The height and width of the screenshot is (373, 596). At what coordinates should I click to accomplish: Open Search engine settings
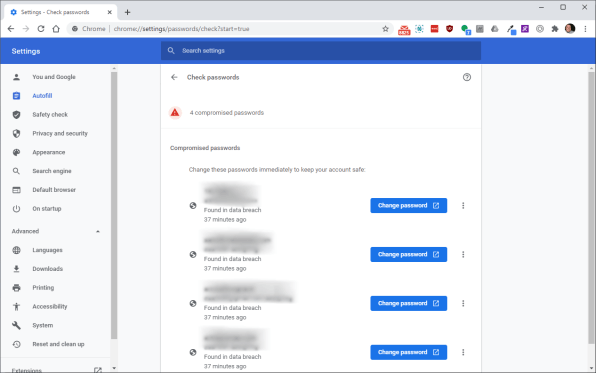tap(52, 171)
